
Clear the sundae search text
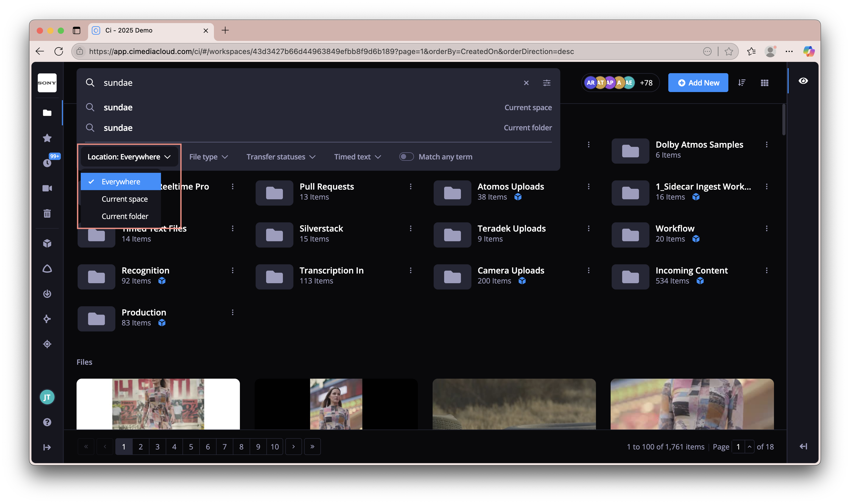pyautogui.click(x=526, y=83)
